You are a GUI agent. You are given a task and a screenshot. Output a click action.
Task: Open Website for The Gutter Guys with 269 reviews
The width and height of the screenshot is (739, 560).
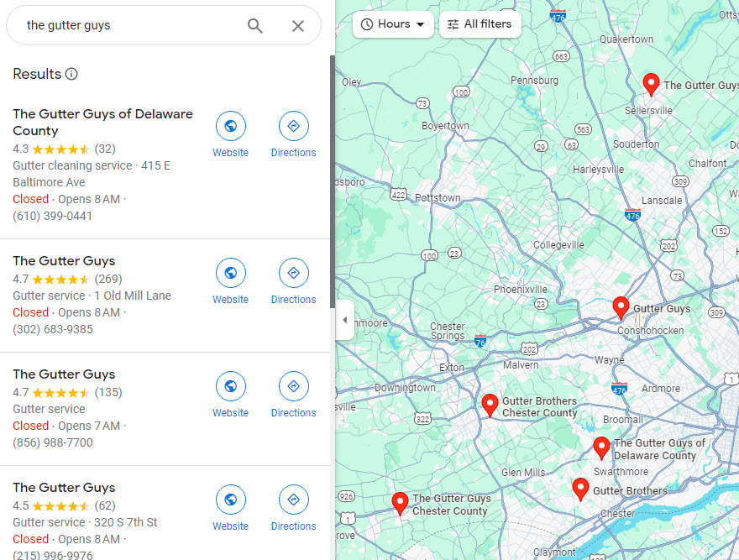click(x=230, y=281)
